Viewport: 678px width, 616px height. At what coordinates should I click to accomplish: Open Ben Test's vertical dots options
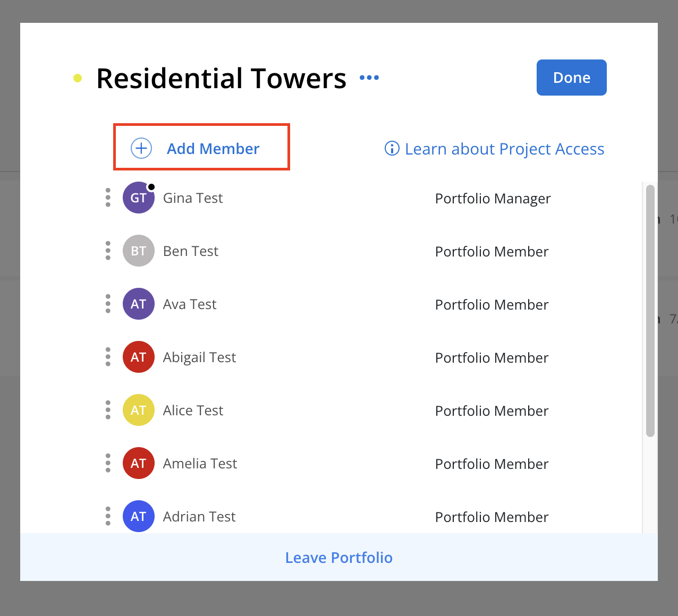coord(108,251)
